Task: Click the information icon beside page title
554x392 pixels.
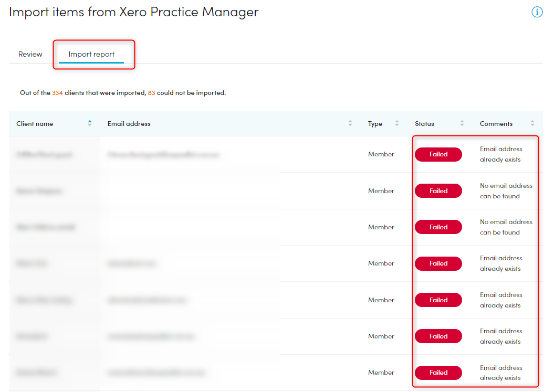Action: [537, 12]
